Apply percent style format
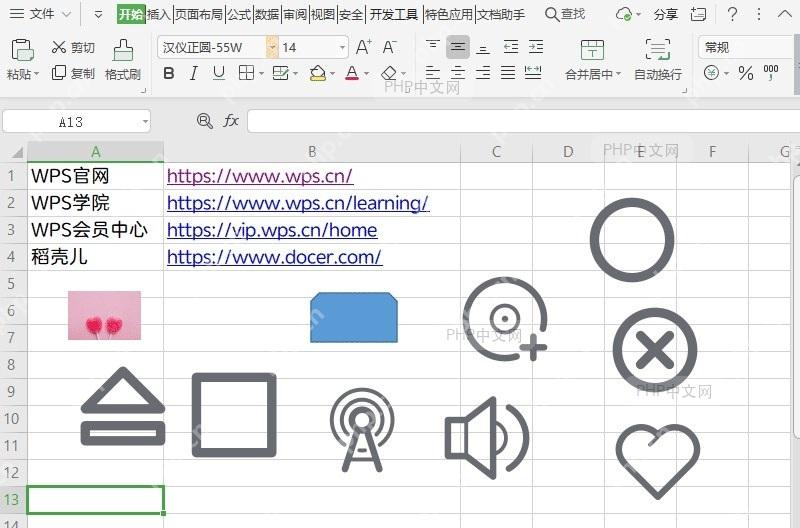The height and width of the screenshot is (528, 800). (746, 73)
